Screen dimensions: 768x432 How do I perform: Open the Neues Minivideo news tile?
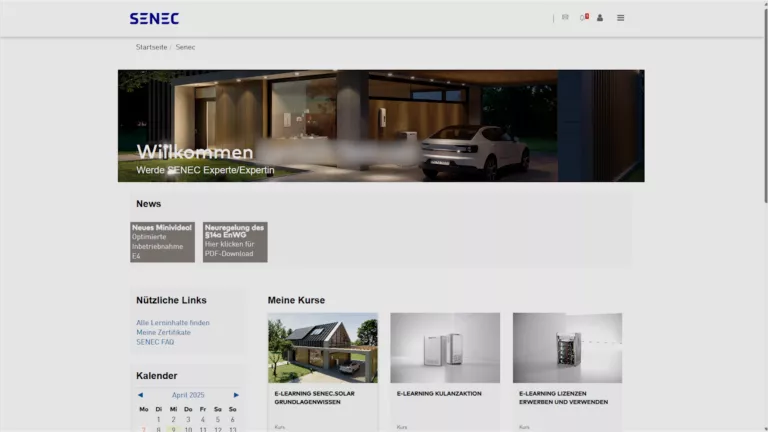click(162, 242)
